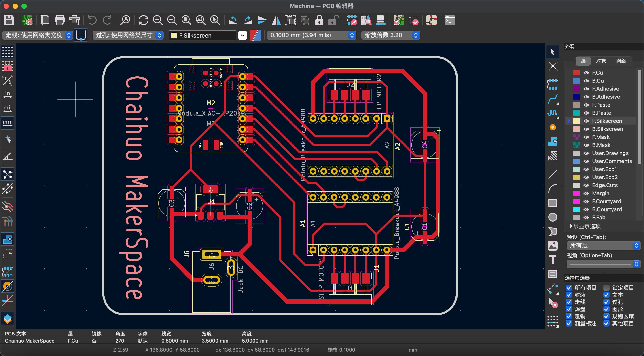Image resolution: width=644 pixels, height=356 pixels.
Task: Select the Add image tool
Action: tap(553, 246)
